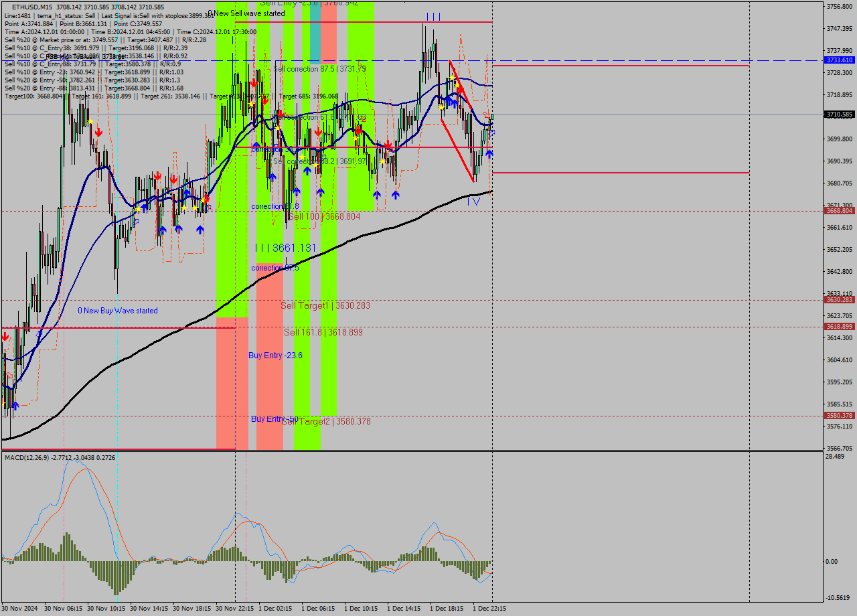Click the 1 Dec 02:15 time axis label

coord(275,609)
